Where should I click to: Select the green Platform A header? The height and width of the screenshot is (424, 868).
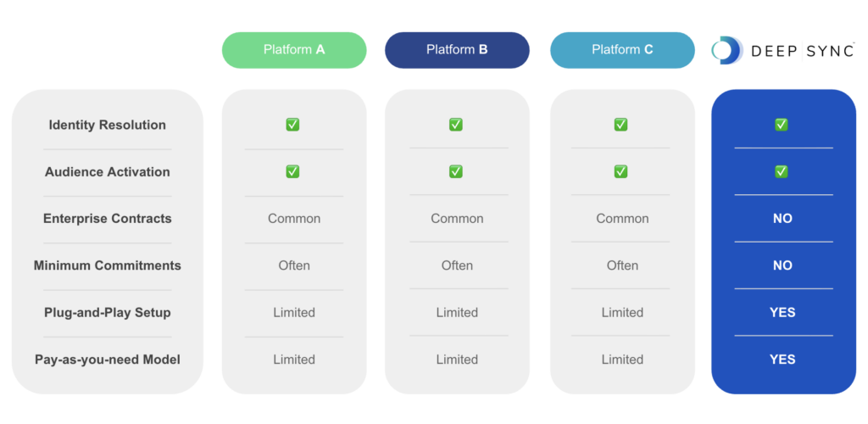pyautogui.click(x=294, y=50)
